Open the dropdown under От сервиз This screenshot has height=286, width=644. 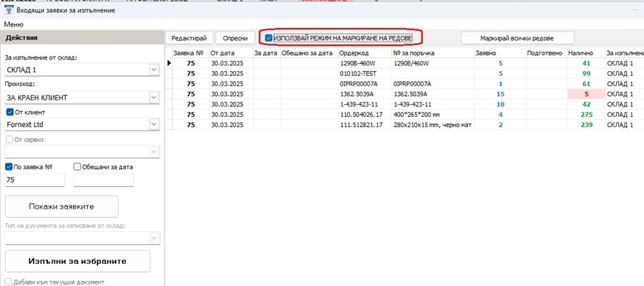[154, 152]
